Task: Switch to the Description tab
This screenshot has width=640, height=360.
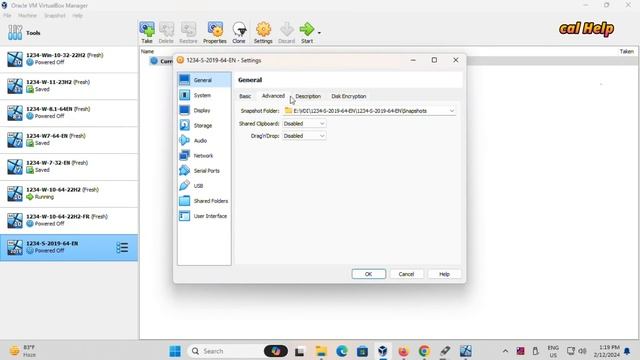Action: (308, 96)
